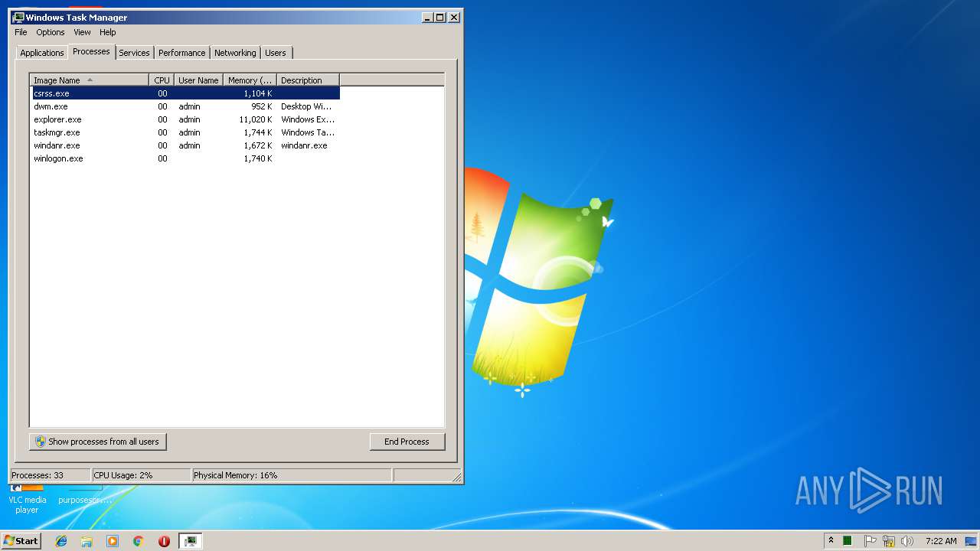Switch to the Performance tab
The image size is (980, 551).
coord(181,53)
